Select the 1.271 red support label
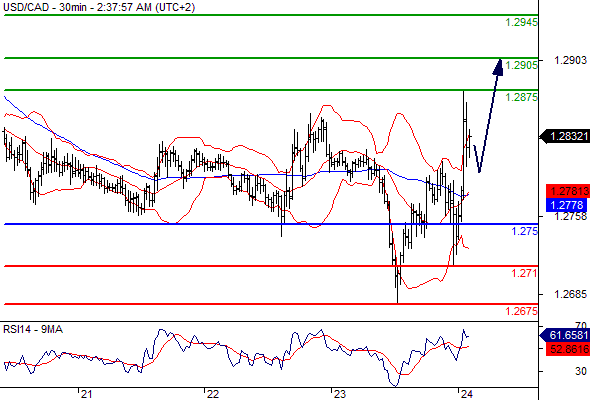This screenshot has height=400, width=590. (525, 273)
